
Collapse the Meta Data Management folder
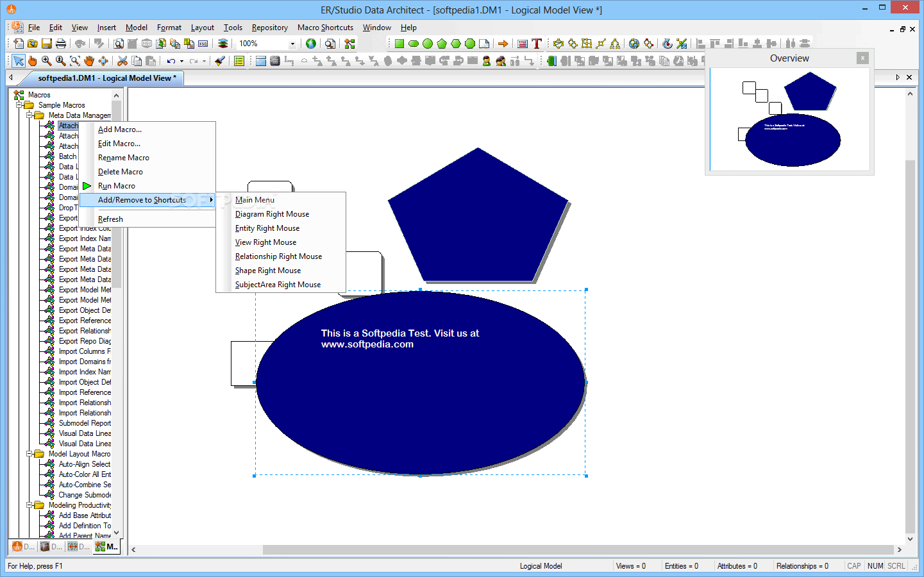29,115
